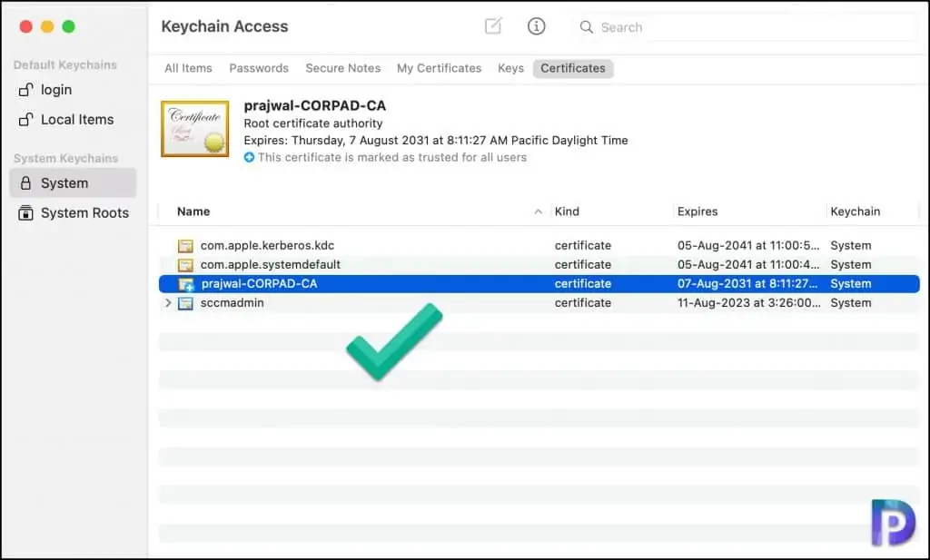Screen dimensions: 930x560
Task: Click the red close window button
Action: pos(25,26)
